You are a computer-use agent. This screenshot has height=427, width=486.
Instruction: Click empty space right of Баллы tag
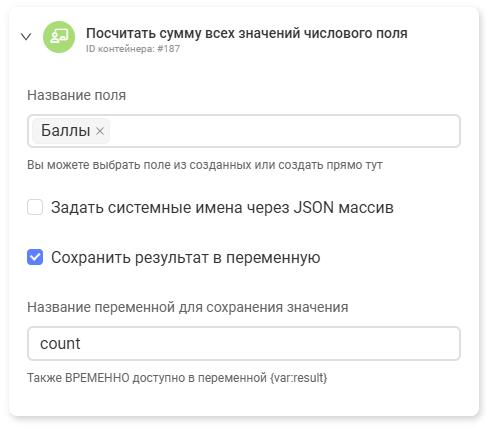point(283,131)
